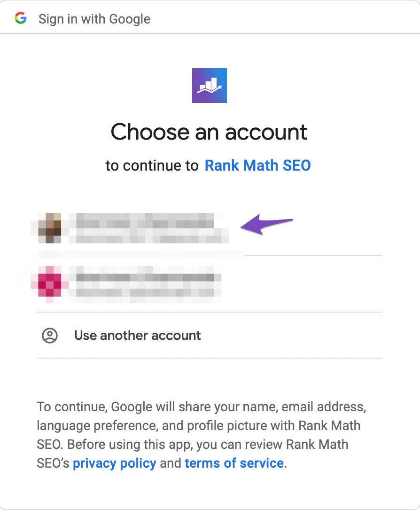The width and height of the screenshot is (420, 517).
Task: Click the multicolored G icon top left
Action: tap(21, 18)
